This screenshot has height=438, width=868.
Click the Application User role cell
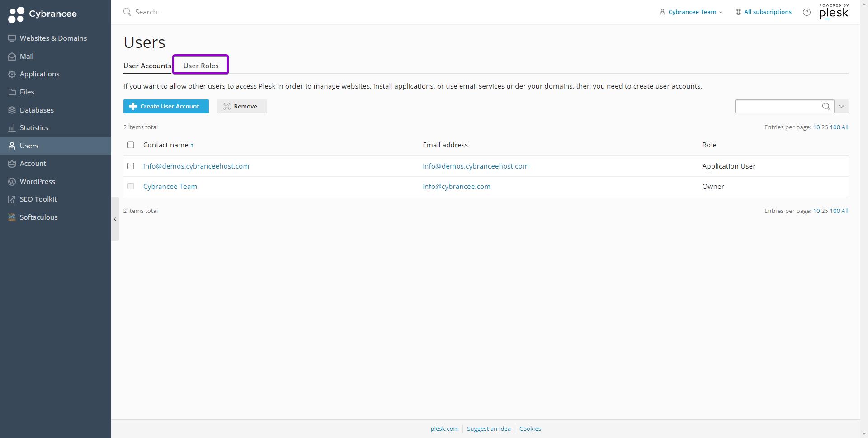click(729, 166)
